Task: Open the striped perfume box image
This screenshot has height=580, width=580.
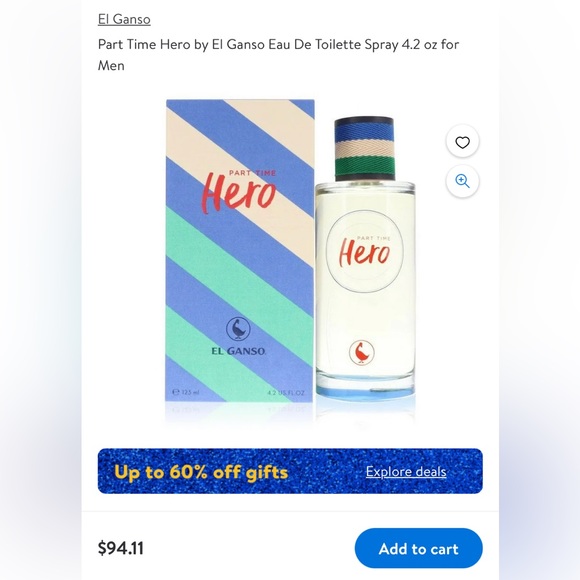Action: point(239,251)
